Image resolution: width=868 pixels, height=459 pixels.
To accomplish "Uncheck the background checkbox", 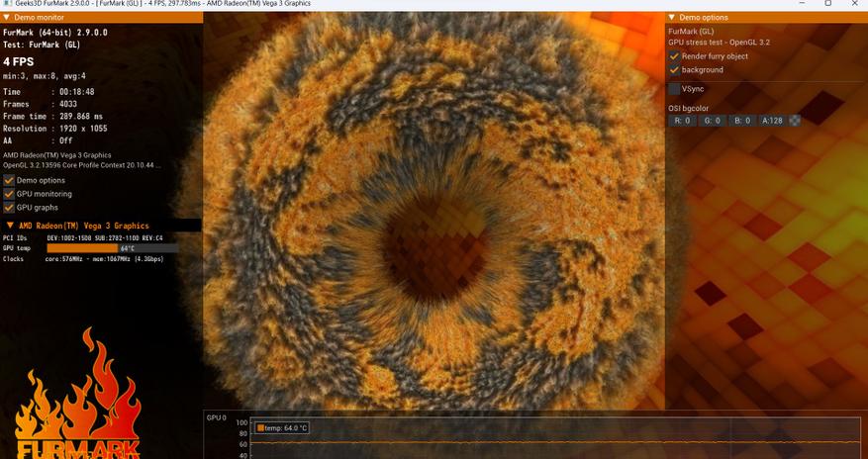I will coord(674,70).
